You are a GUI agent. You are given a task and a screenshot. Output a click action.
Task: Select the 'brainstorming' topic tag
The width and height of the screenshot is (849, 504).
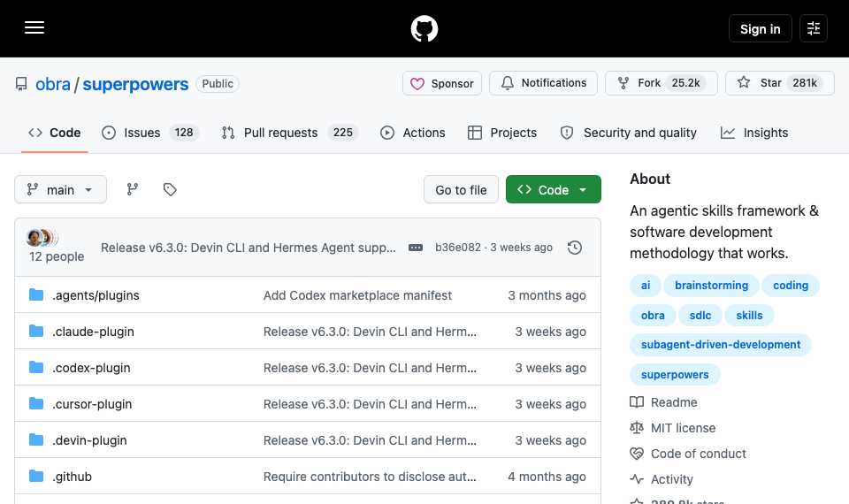pos(711,286)
